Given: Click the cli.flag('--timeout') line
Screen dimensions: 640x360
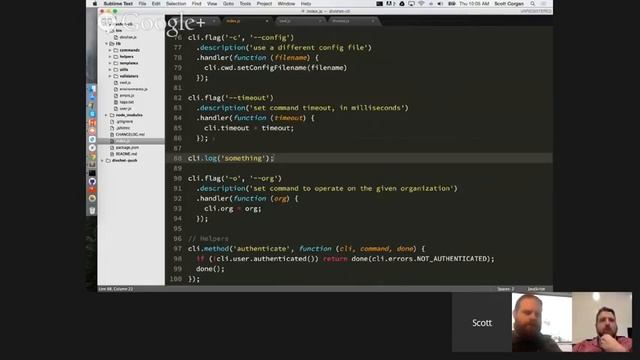Looking at the screenshot, I should pos(231,98).
